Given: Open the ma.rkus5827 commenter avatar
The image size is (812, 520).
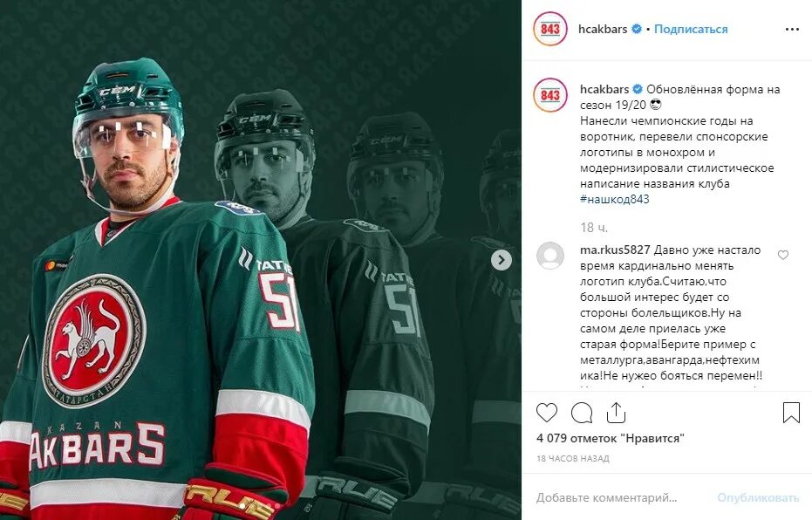Looking at the screenshot, I should 550,256.
